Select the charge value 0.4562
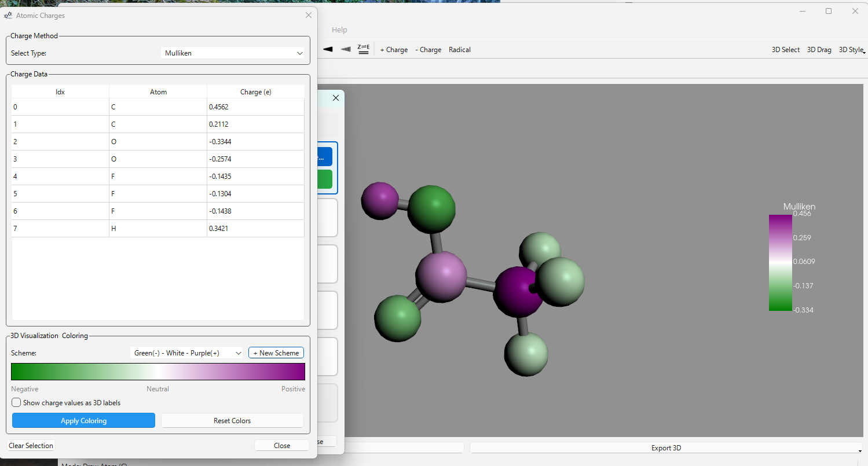The height and width of the screenshot is (466, 868). click(x=255, y=107)
